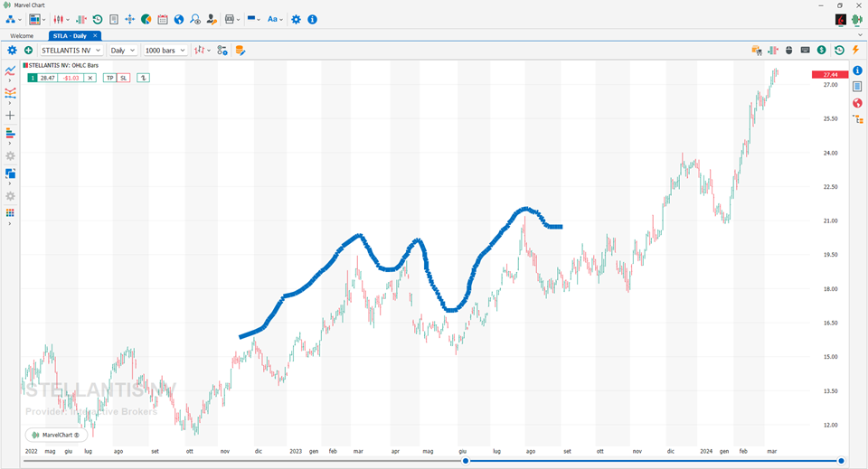Click the position quantity 1 green box
The width and height of the screenshot is (868, 469).
click(33, 78)
